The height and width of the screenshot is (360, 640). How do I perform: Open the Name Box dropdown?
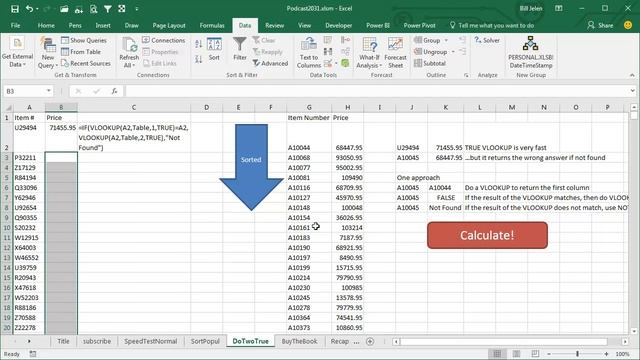coord(49,91)
